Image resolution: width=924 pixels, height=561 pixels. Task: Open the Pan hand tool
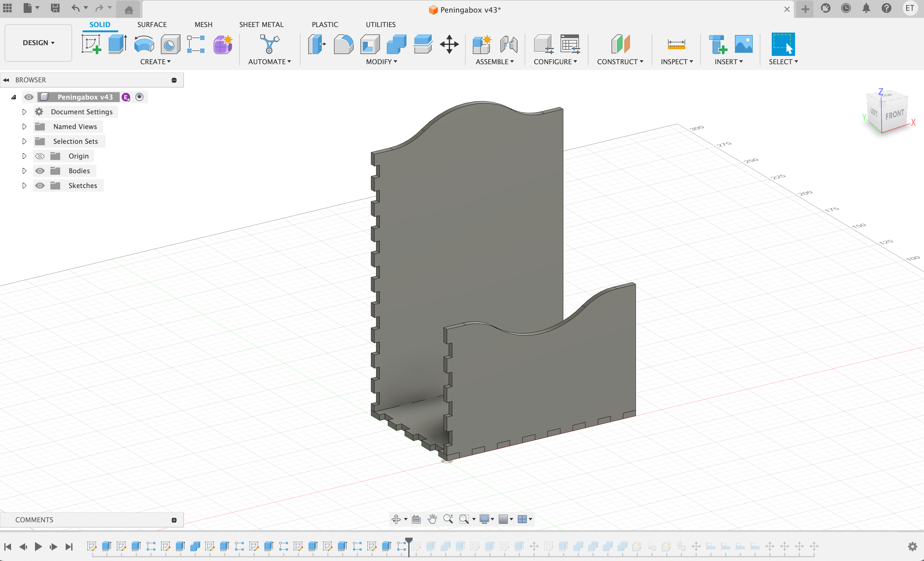coord(432,519)
